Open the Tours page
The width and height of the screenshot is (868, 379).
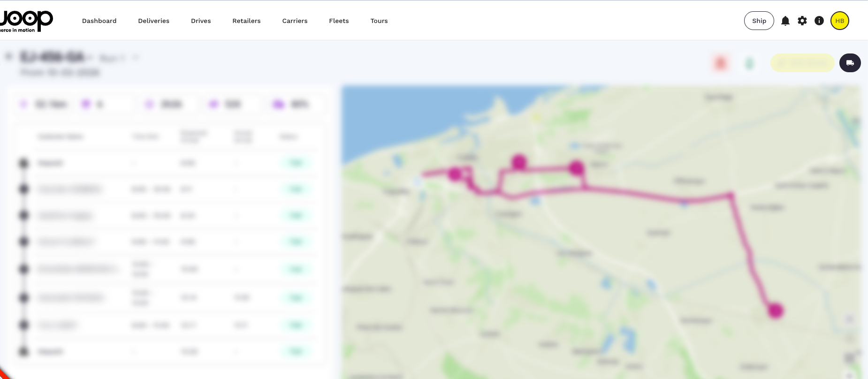point(379,21)
